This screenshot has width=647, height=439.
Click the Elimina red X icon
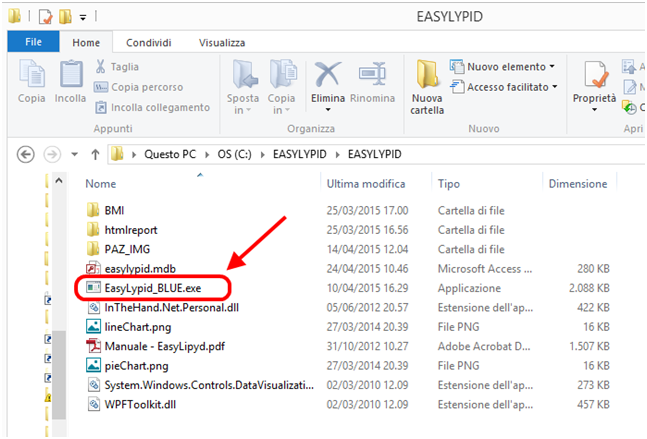pyautogui.click(x=328, y=75)
